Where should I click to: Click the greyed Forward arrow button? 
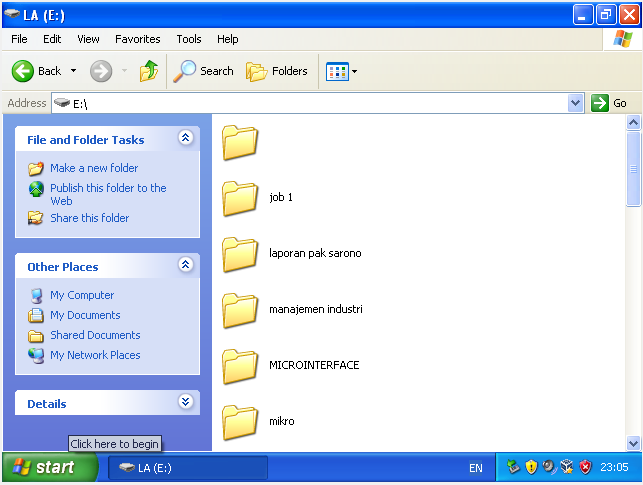(x=101, y=71)
